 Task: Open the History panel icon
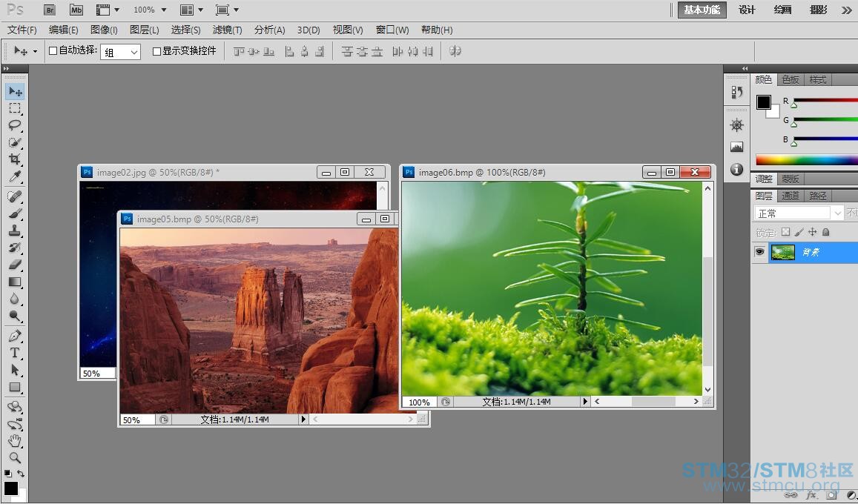736,93
